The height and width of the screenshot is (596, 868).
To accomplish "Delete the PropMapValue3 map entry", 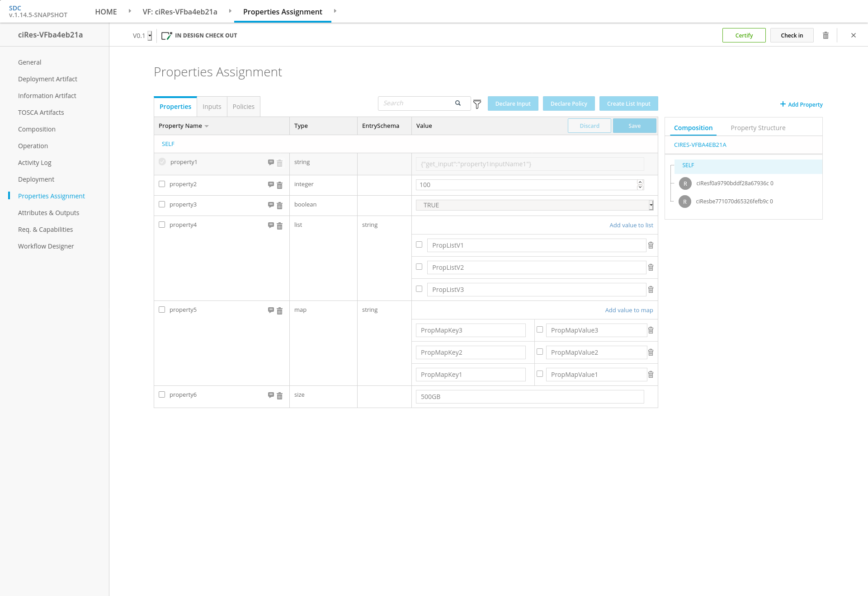I will (651, 330).
